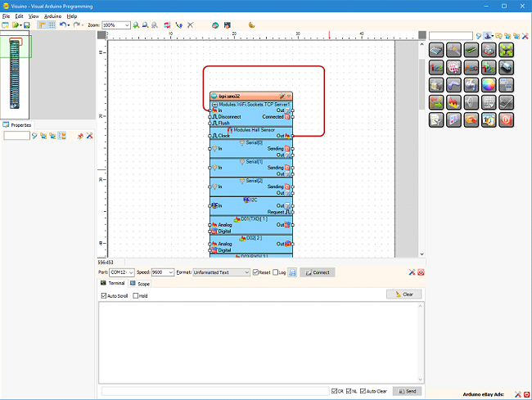Image resolution: width=532 pixels, height=400 pixels.
Task: Toggle the corner guide button beside grid button
Action: [x=42, y=25]
